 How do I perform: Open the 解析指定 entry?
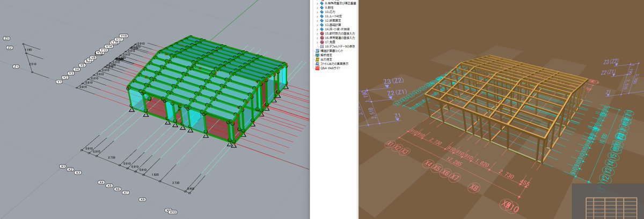326,55
